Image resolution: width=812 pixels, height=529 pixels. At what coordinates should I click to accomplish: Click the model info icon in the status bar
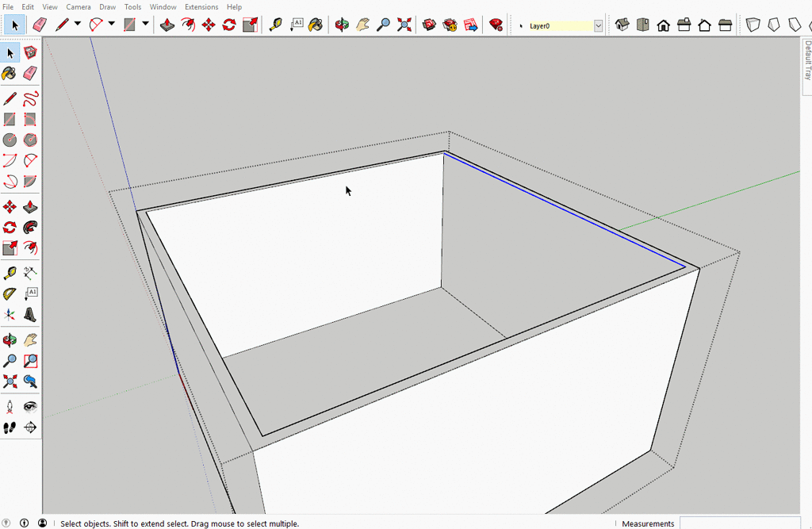(24, 522)
